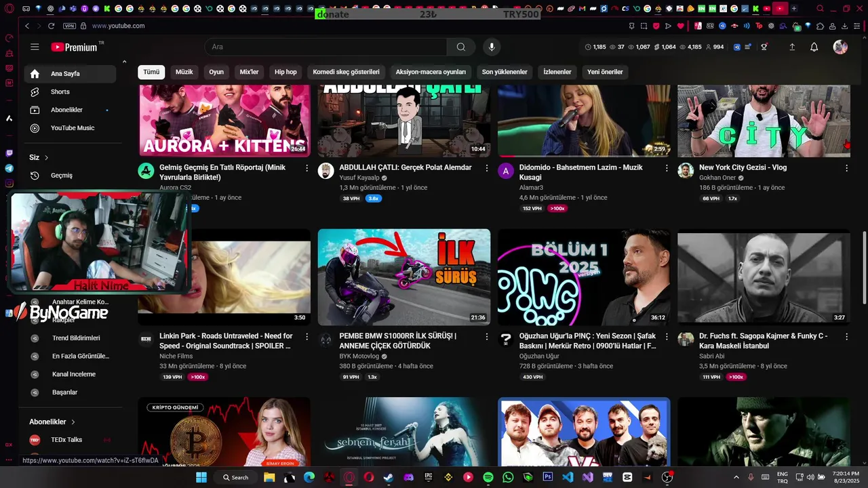Click the page vertical scrollbar
Viewport: 868px width, 488px height.
coord(864,268)
